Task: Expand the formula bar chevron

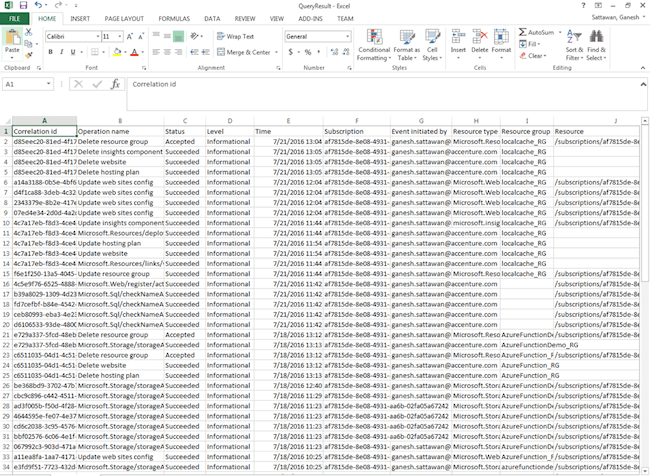Action: point(643,84)
